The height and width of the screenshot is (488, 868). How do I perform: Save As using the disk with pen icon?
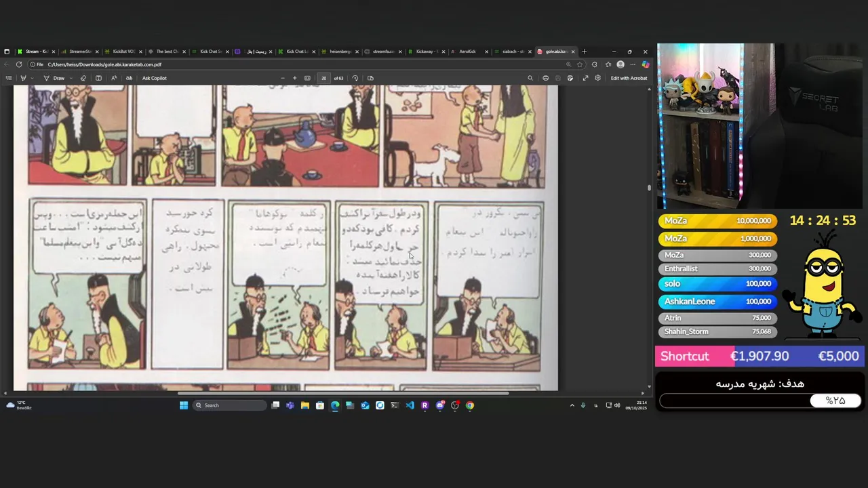pyautogui.click(x=570, y=78)
